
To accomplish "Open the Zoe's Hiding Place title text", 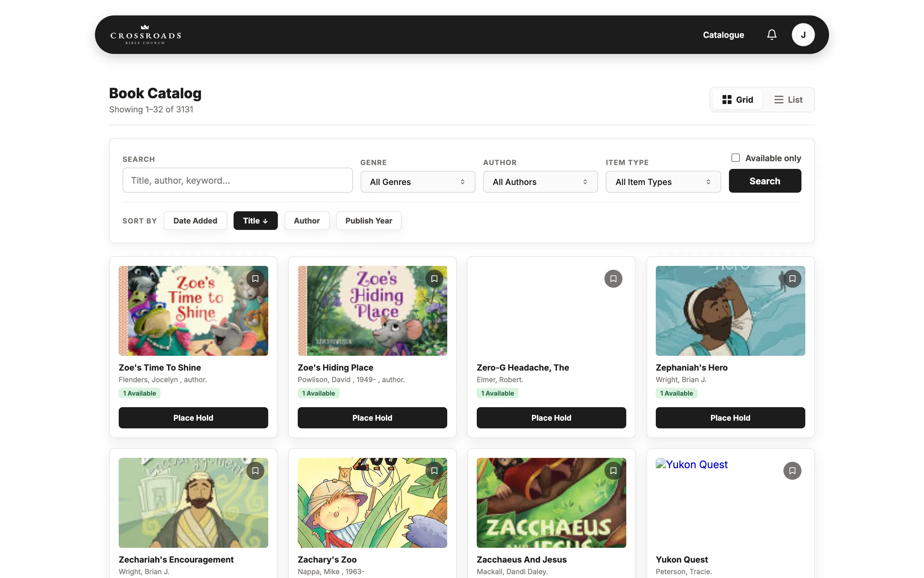I will (335, 367).
